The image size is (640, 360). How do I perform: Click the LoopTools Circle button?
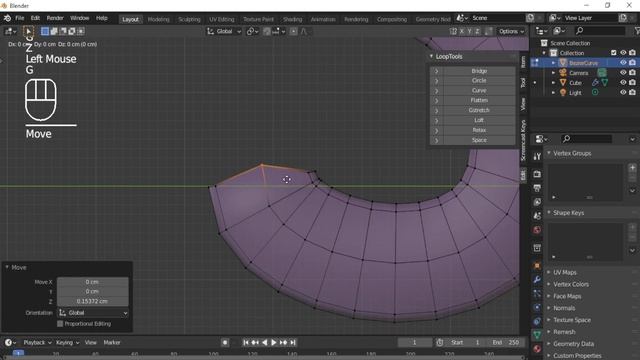point(479,81)
